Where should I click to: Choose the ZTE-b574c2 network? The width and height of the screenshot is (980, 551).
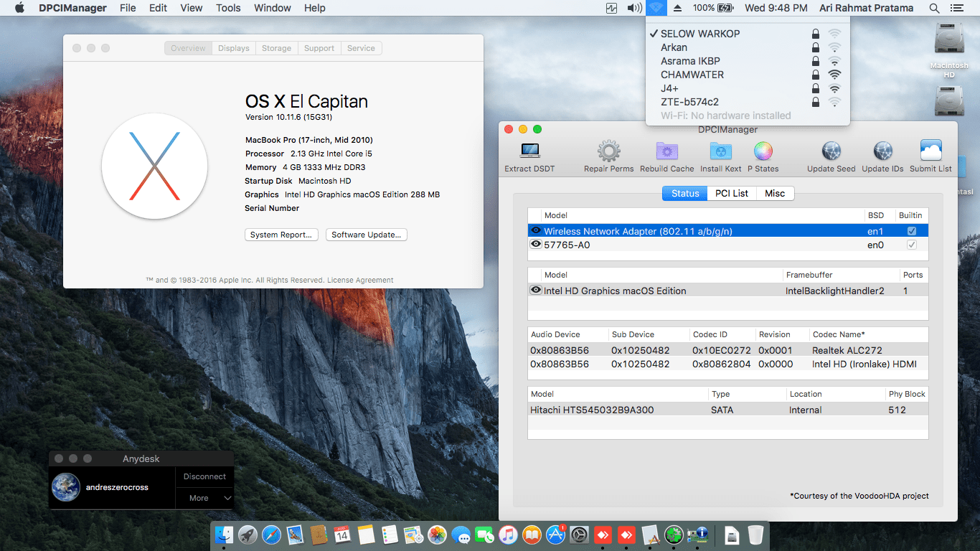(748, 102)
